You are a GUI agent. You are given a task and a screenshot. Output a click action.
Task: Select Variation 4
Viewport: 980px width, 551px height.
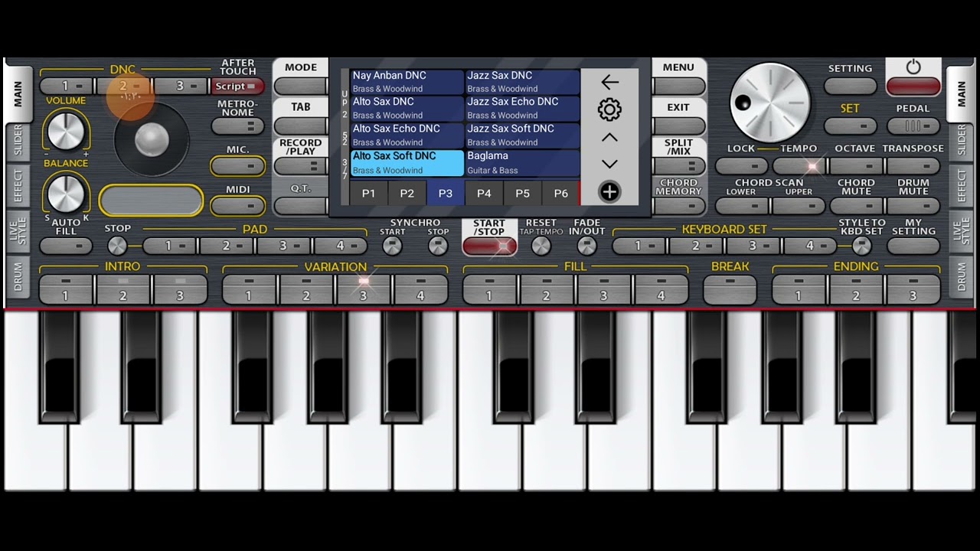(x=420, y=289)
